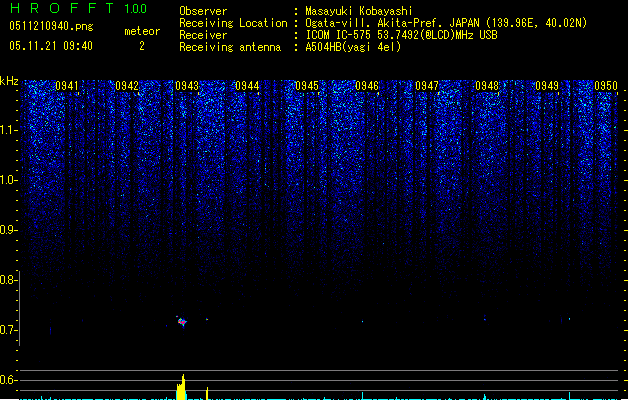This screenshot has height=400, width=629.
Task: Click the tall yellow intensity peak
Action: pos(181,387)
